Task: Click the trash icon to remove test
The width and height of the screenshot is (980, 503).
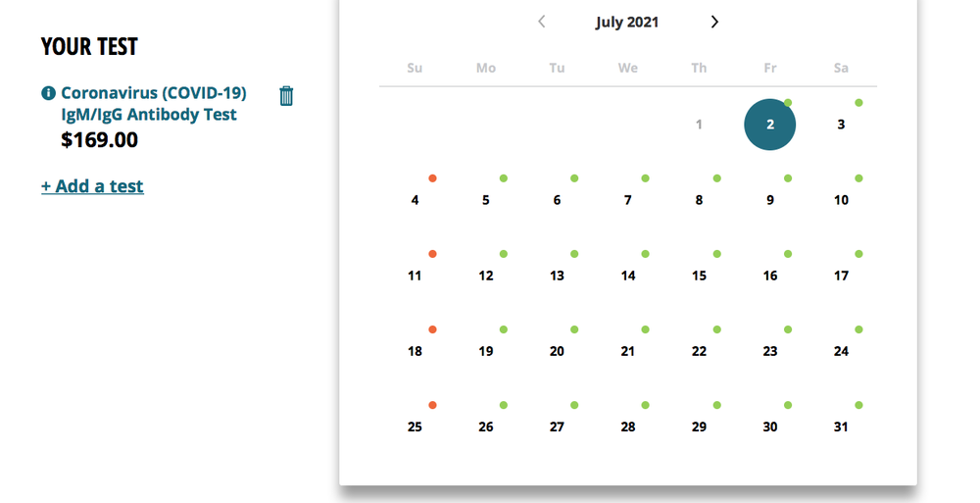Action: pos(286,95)
